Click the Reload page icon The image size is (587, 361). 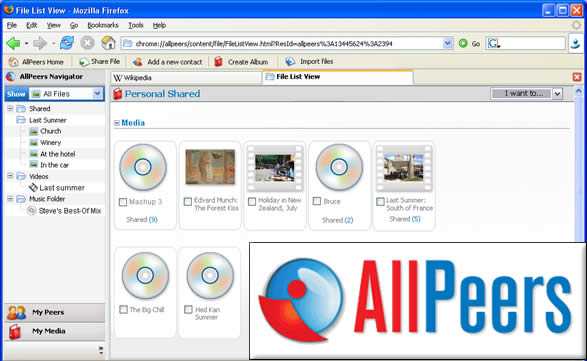(x=67, y=43)
